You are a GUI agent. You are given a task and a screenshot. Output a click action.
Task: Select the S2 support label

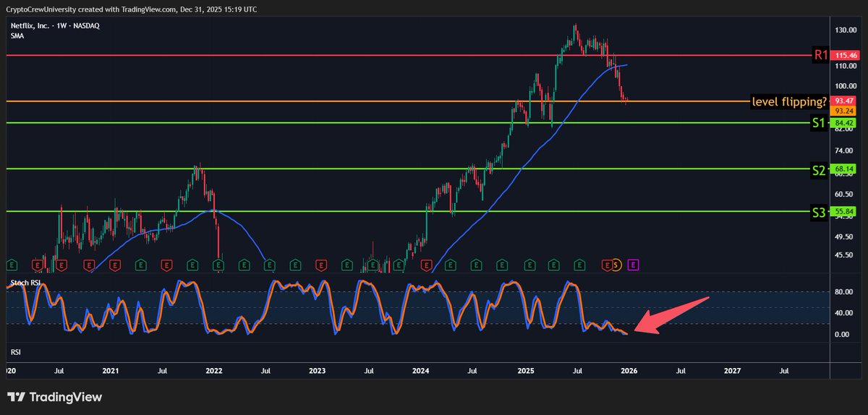point(819,171)
